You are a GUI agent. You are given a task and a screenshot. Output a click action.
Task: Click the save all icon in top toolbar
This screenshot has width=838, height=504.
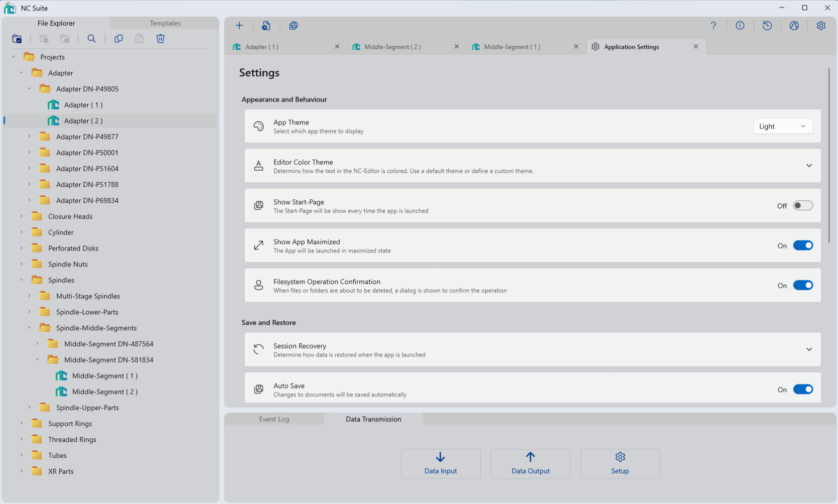293,25
